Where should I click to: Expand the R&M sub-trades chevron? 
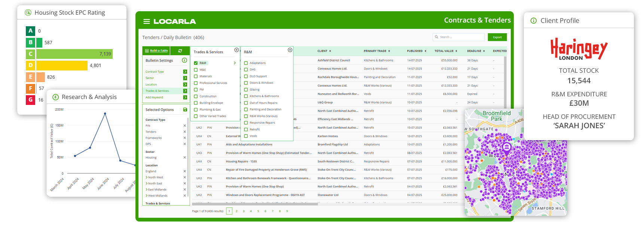point(235,63)
